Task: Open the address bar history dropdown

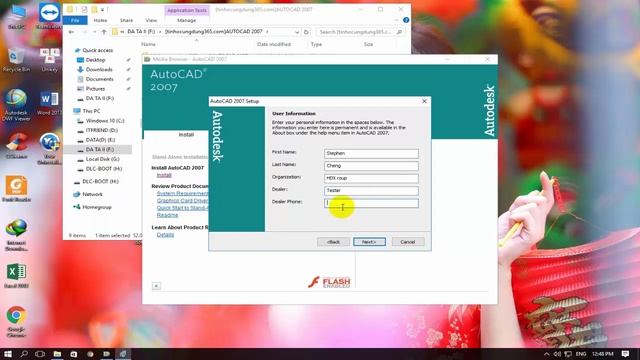Action: coord(297,32)
